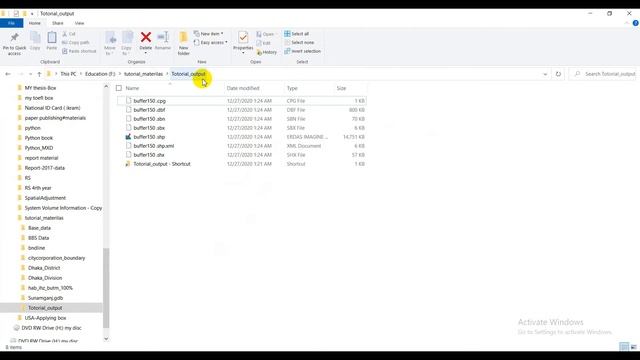The image size is (640, 360).
Task: Open the Properties dropdown arrow
Action: pos(243,53)
